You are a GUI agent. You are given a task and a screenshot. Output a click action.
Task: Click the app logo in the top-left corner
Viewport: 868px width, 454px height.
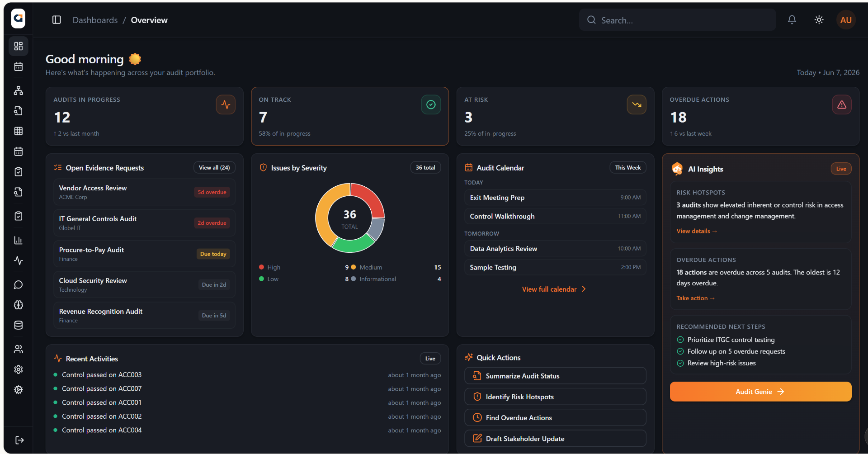click(18, 19)
